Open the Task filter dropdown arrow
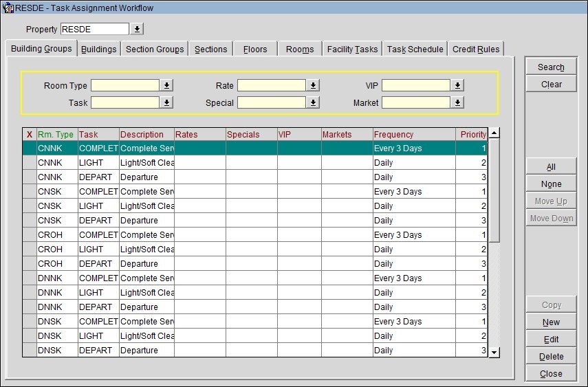The image size is (588, 387). click(166, 102)
